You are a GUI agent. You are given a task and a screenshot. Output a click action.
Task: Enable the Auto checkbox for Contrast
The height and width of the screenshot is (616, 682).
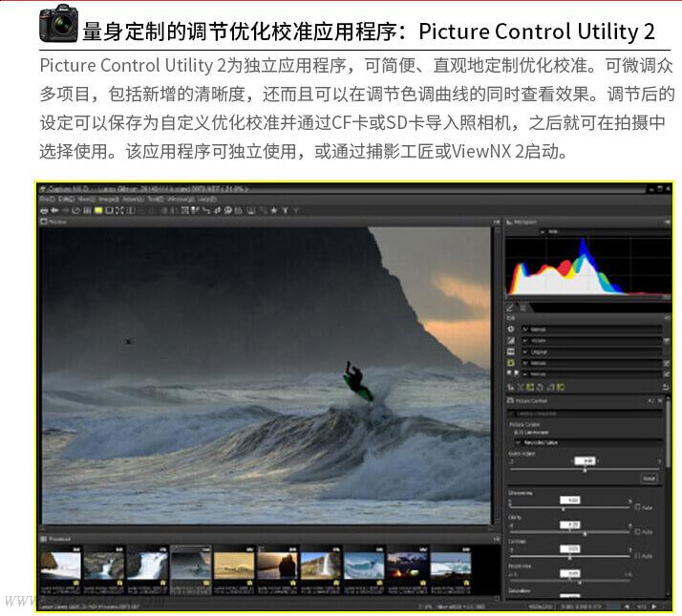(x=638, y=556)
